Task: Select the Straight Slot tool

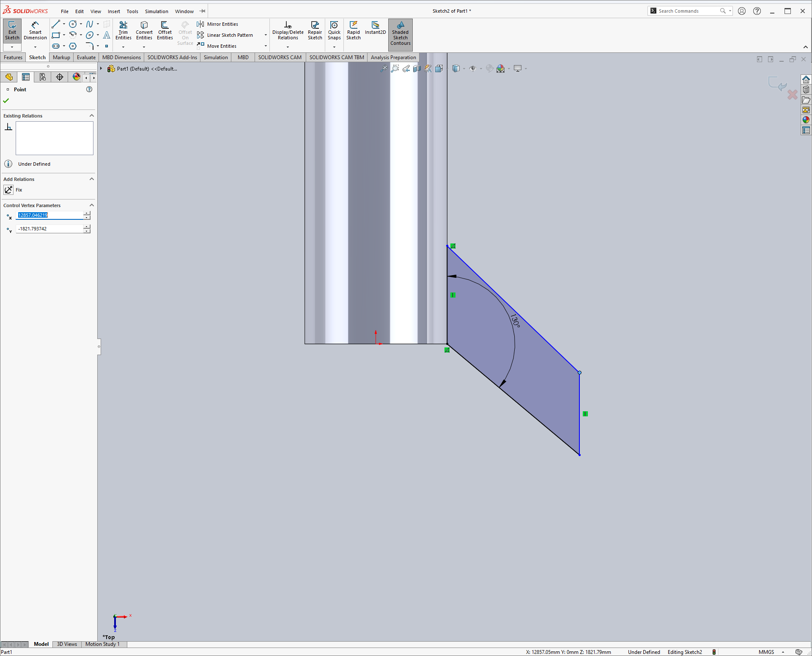Action: coord(56,46)
